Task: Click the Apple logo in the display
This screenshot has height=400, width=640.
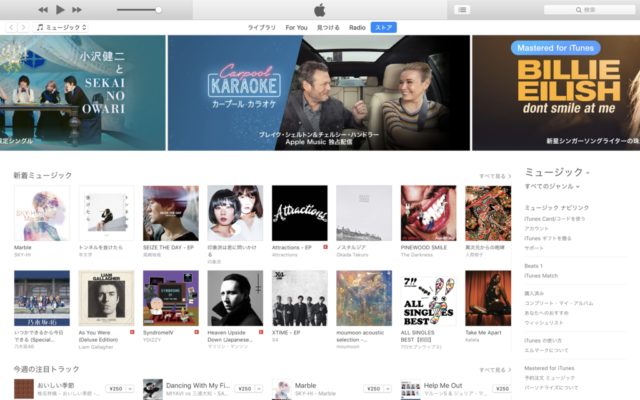Action: click(320, 10)
